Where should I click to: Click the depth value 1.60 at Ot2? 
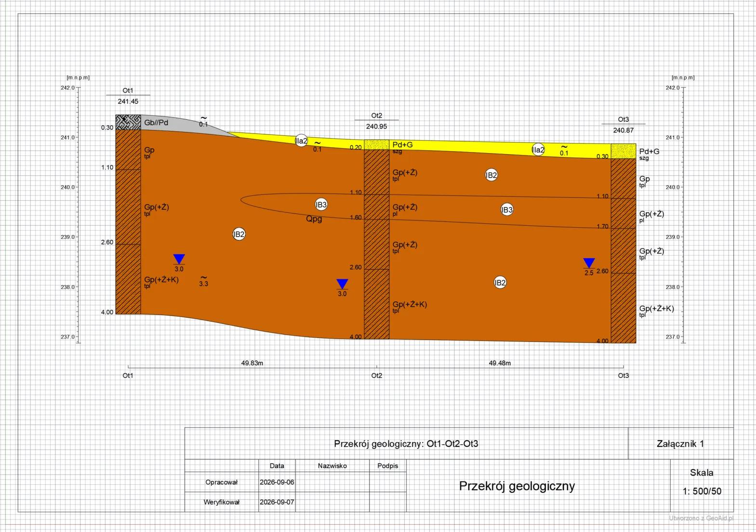(356, 218)
